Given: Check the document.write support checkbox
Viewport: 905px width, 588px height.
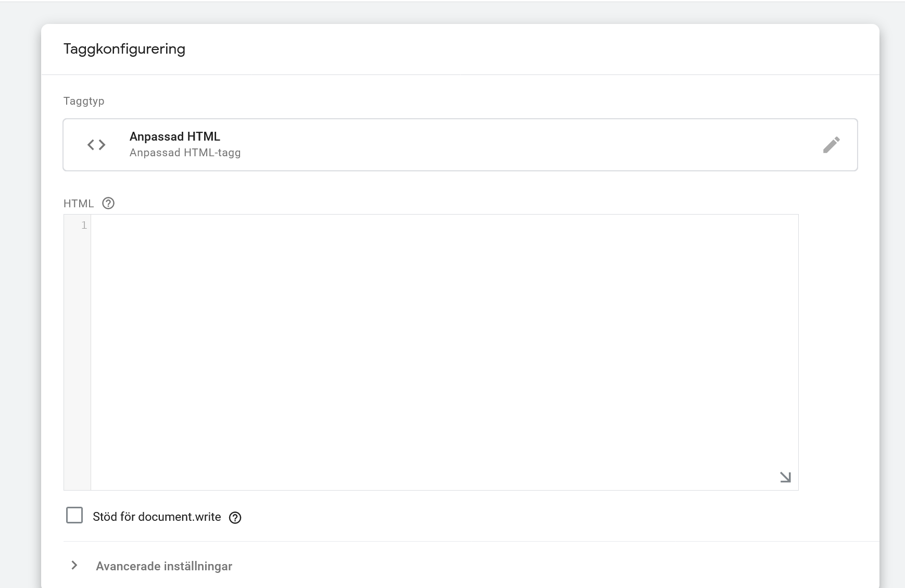Looking at the screenshot, I should pos(75,515).
